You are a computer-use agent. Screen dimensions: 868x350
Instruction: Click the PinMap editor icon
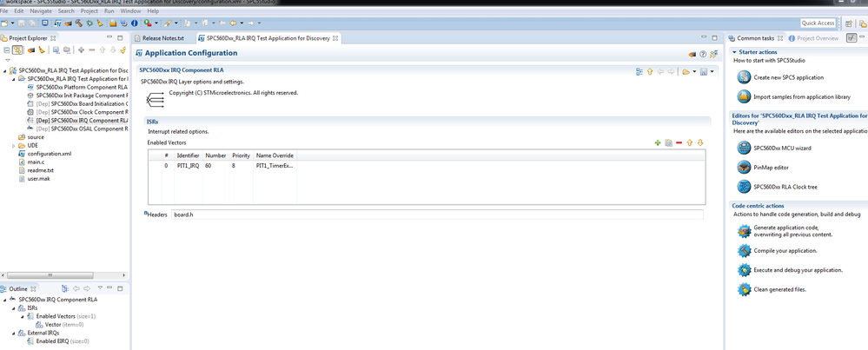coord(744,167)
